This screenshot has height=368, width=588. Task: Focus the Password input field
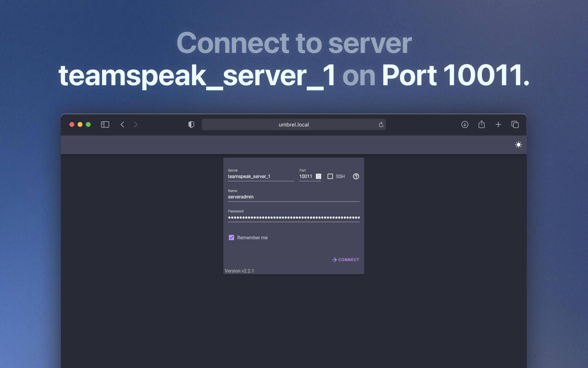pyautogui.click(x=293, y=218)
